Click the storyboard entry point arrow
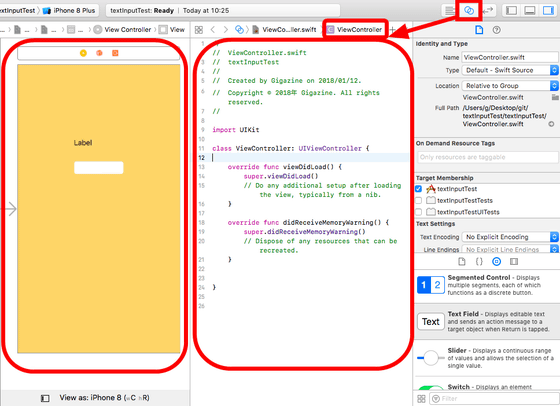 click(x=10, y=209)
